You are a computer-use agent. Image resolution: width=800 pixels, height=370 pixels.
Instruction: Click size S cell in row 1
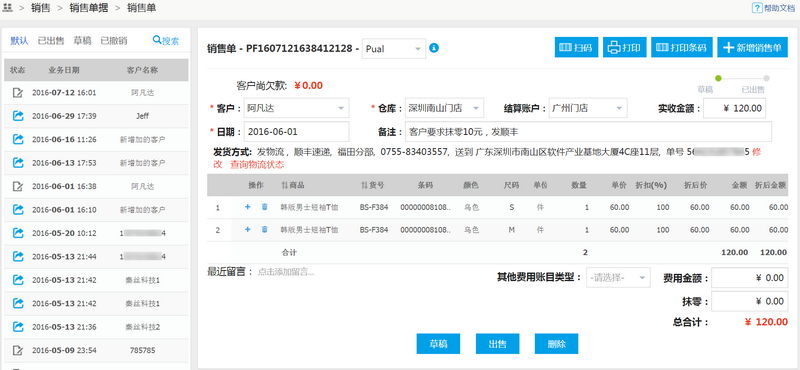point(511,207)
